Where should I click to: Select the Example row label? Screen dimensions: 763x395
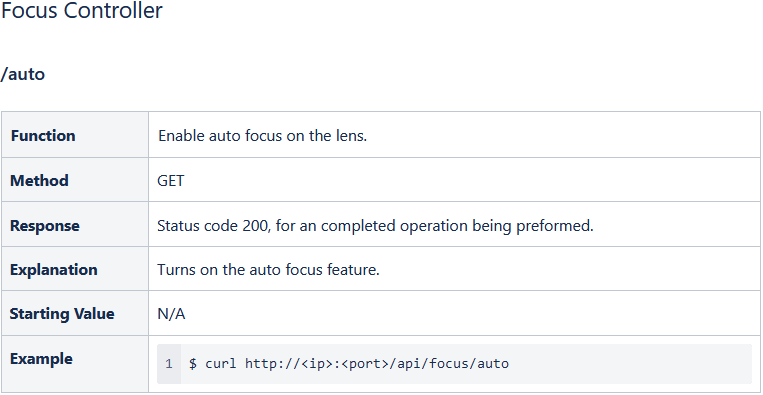coord(41,359)
